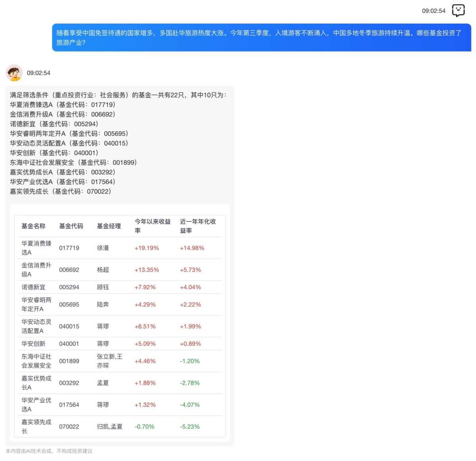This screenshot has height=461, width=476.
Task: Click fund code 005294 in the table
Action: pyautogui.click(x=69, y=287)
